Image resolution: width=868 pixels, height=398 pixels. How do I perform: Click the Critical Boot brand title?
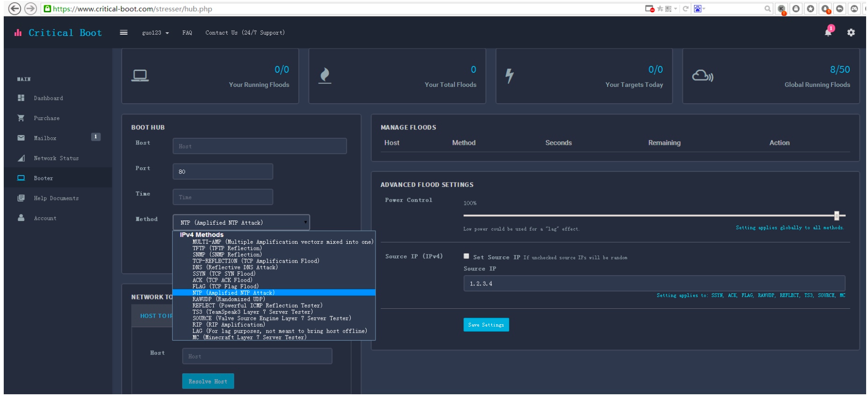[65, 33]
